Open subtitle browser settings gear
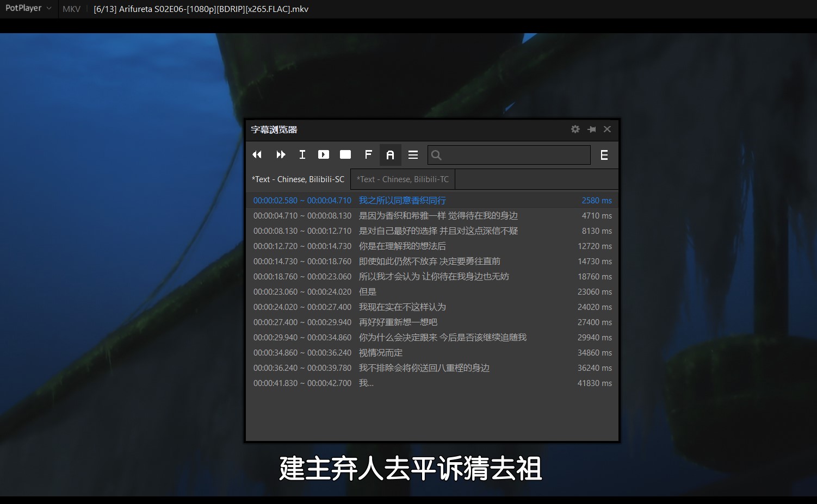Image resolution: width=817 pixels, height=504 pixels. pyautogui.click(x=575, y=129)
